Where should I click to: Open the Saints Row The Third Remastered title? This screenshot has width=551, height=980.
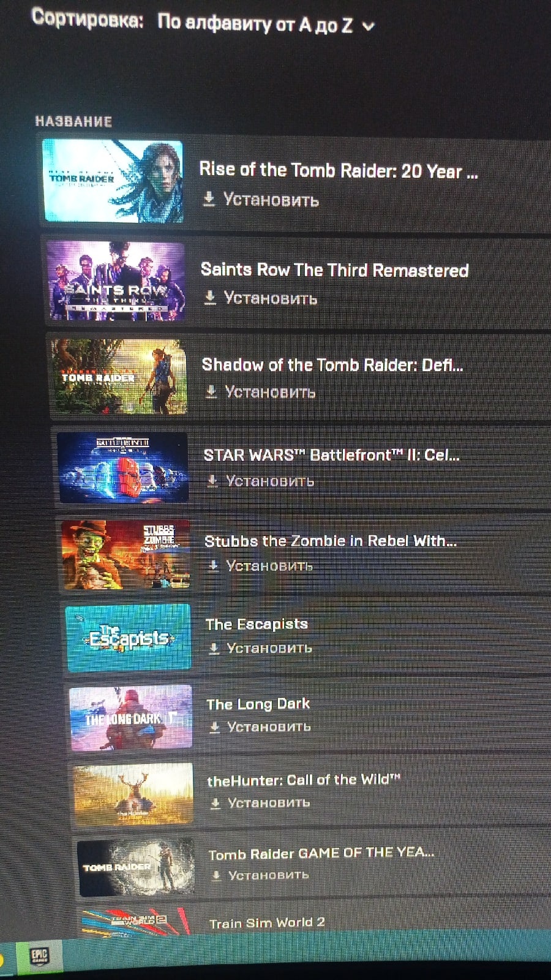point(335,270)
